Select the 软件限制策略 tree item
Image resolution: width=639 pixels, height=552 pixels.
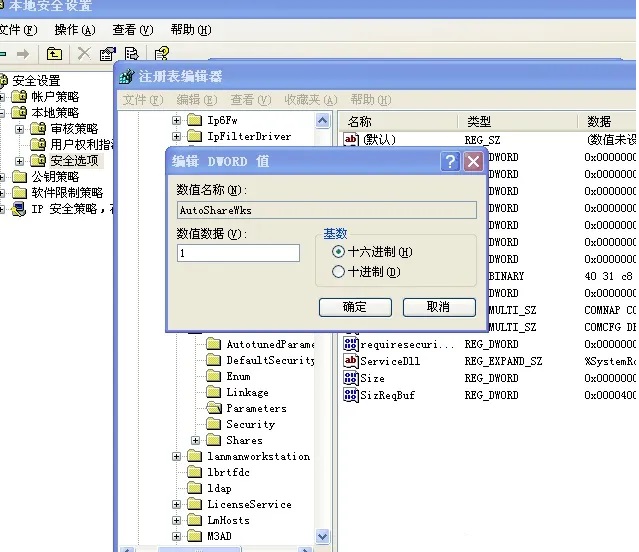pos(67,193)
